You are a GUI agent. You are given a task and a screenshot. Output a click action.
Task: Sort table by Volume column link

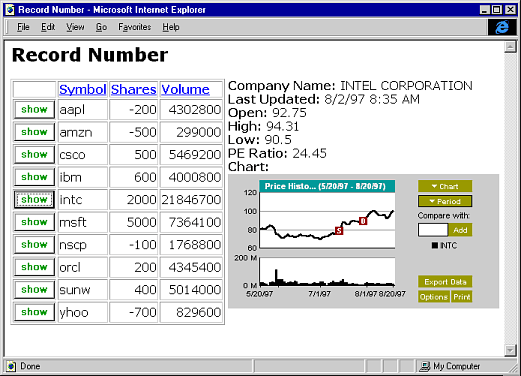185,89
